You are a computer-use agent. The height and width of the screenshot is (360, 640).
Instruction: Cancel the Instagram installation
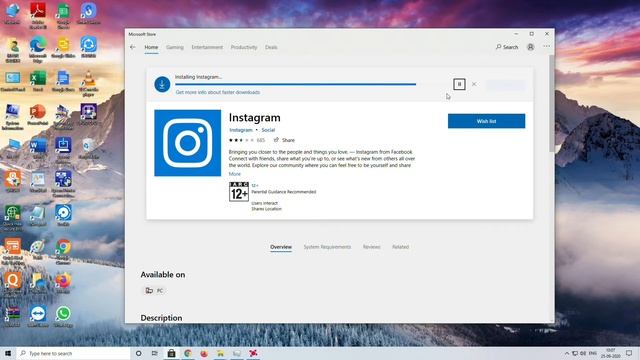tap(474, 84)
